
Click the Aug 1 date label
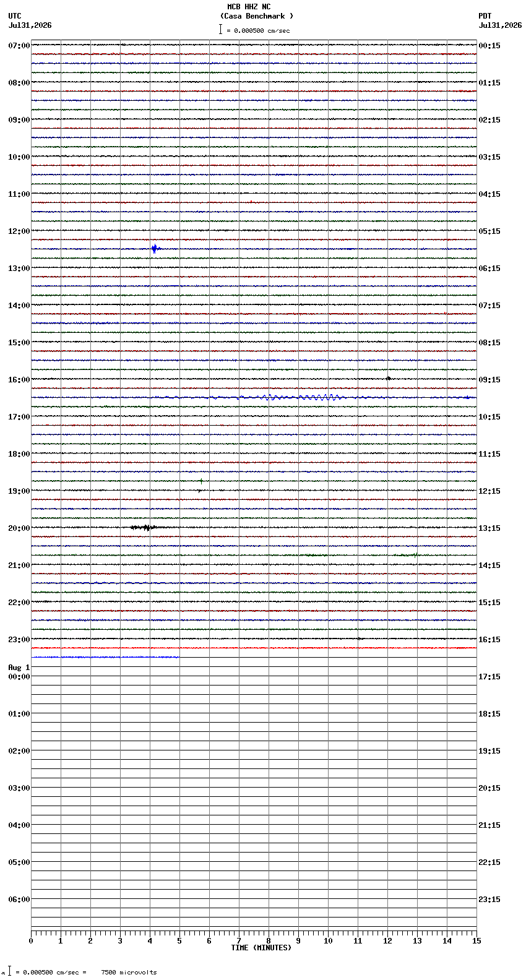pyautogui.click(x=19, y=668)
